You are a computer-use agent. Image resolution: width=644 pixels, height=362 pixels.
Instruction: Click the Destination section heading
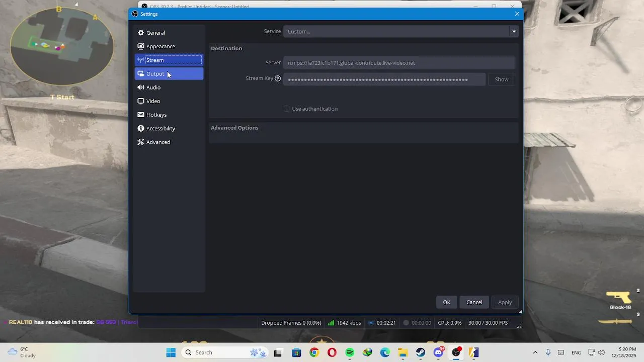click(x=226, y=48)
